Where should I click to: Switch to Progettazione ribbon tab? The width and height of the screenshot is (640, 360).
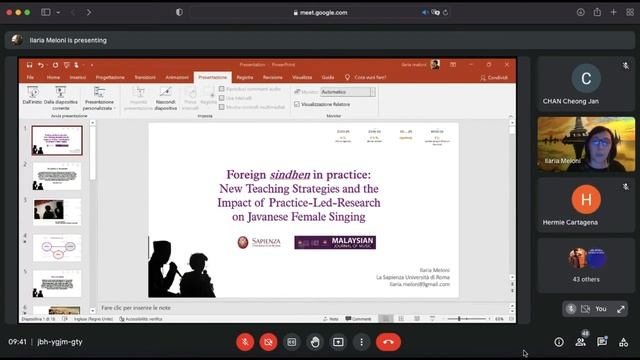coord(110,77)
